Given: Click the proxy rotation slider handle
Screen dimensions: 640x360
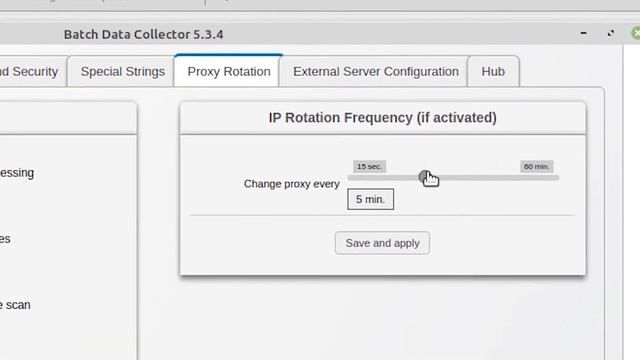Looking at the screenshot, I should click(x=424, y=177).
